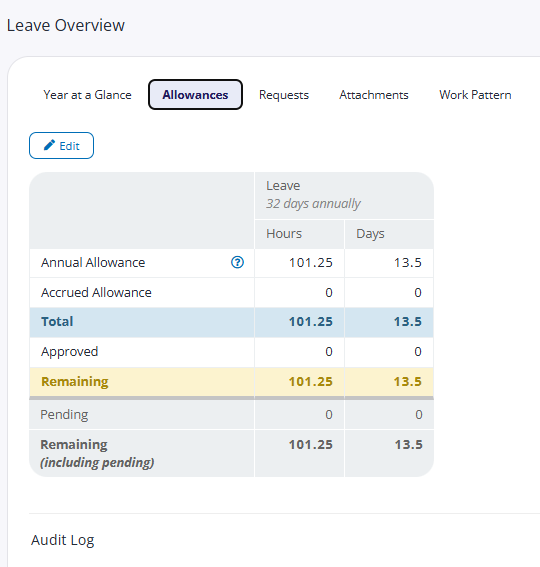Select the Annual Allowance hours value 101.25
This screenshot has width=540, height=567.
point(311,263)
